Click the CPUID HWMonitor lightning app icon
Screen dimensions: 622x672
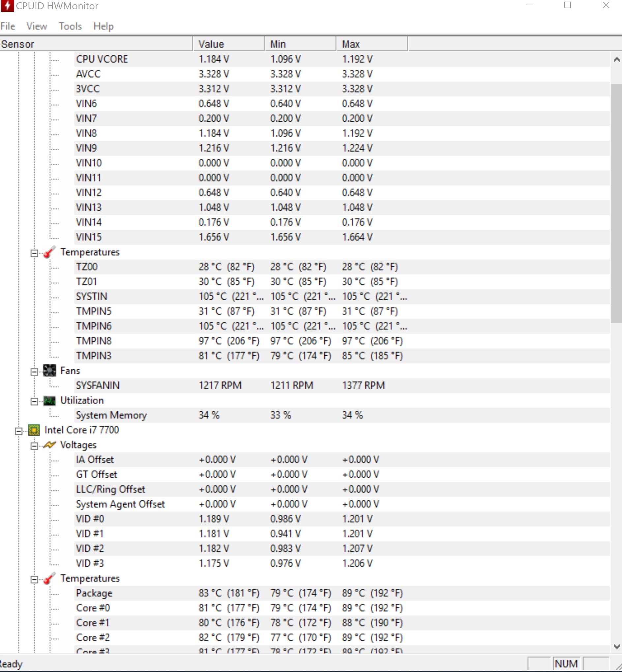click(7, 6)
